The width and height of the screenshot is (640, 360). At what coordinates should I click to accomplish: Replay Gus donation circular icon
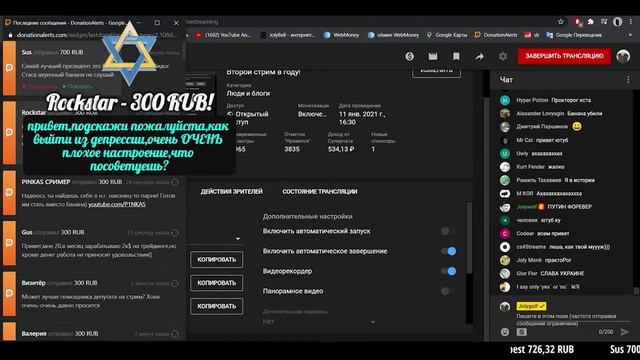click(x=175, y=233)
